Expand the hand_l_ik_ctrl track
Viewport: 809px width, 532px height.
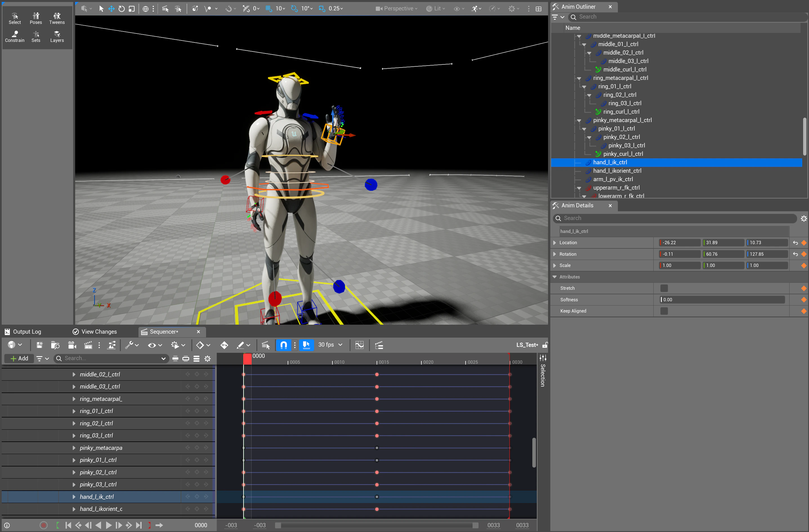[x=74, y=497]
